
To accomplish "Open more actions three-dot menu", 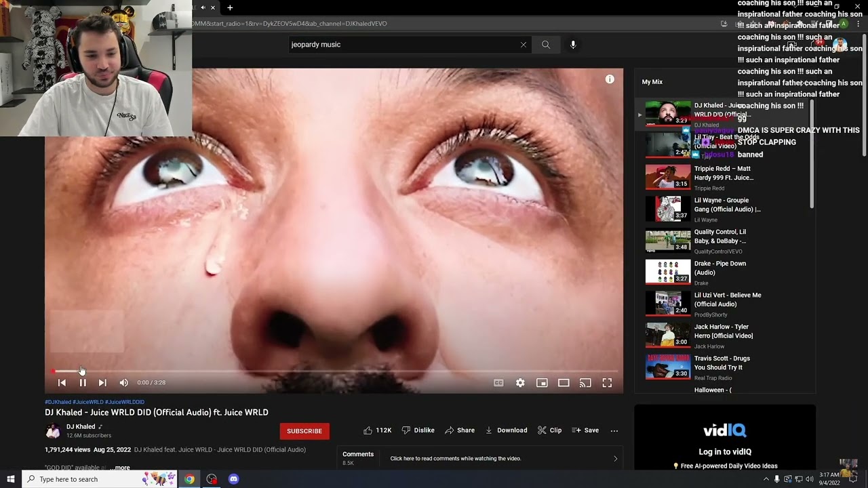I will [614, 430].
